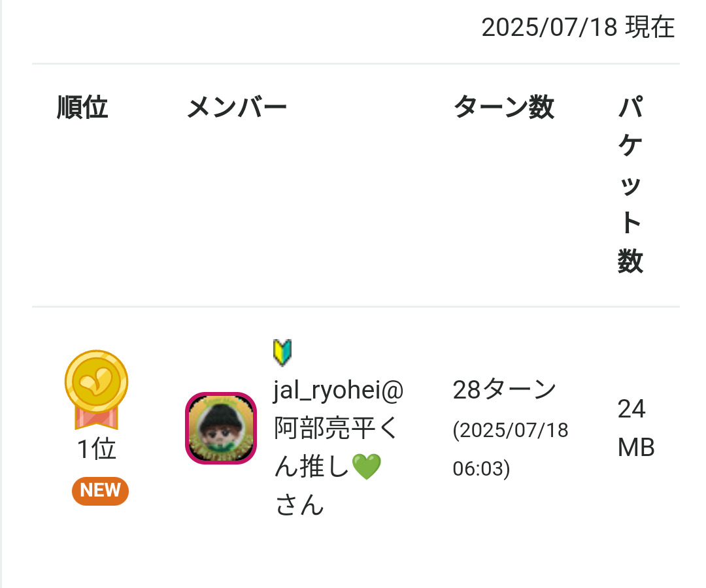Open the member's profile avatar picture
The image size is (706, 588).
point(221,428)
